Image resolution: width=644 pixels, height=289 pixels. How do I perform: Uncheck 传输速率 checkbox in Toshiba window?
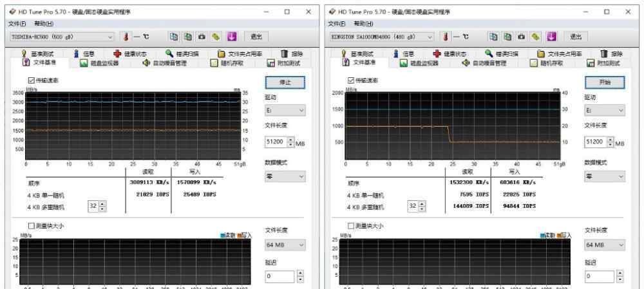tap(31, 80)
